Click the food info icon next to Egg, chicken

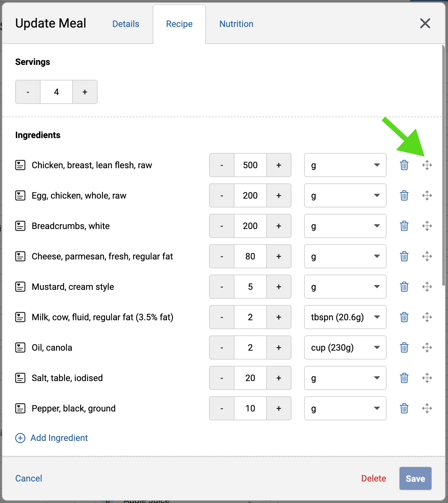(20, 195)
